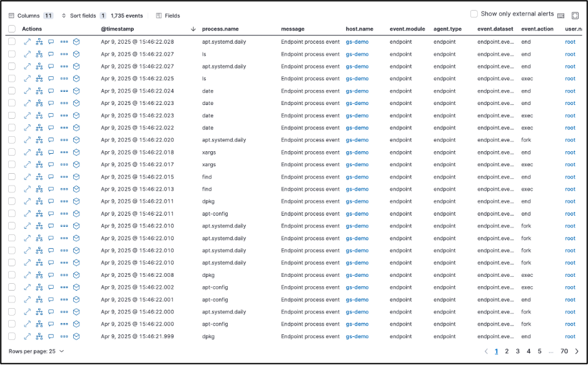Open the Fields browser
Image resolution: width=588 pixels, height=365 pixels.
tap(168, 16)
